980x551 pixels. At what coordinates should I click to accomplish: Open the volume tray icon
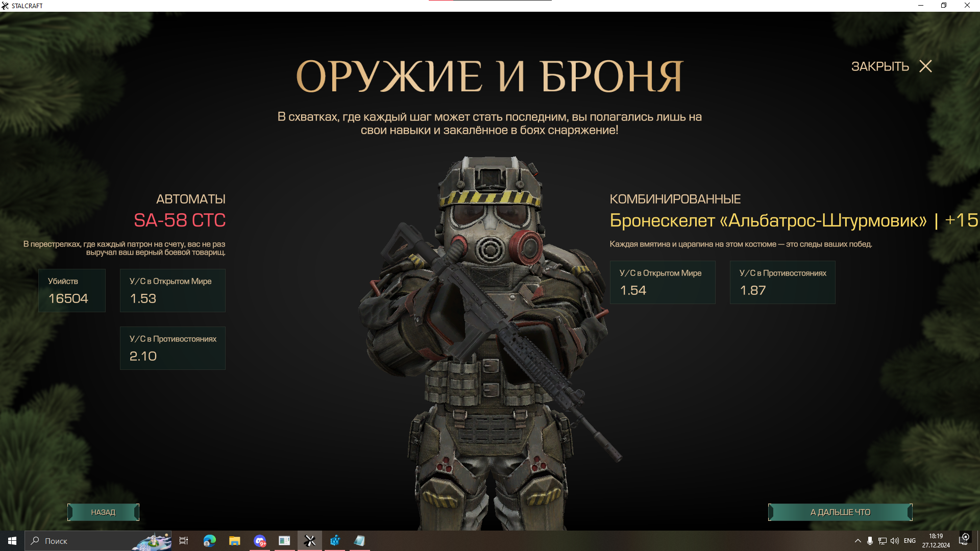click(x=895, y=541)
